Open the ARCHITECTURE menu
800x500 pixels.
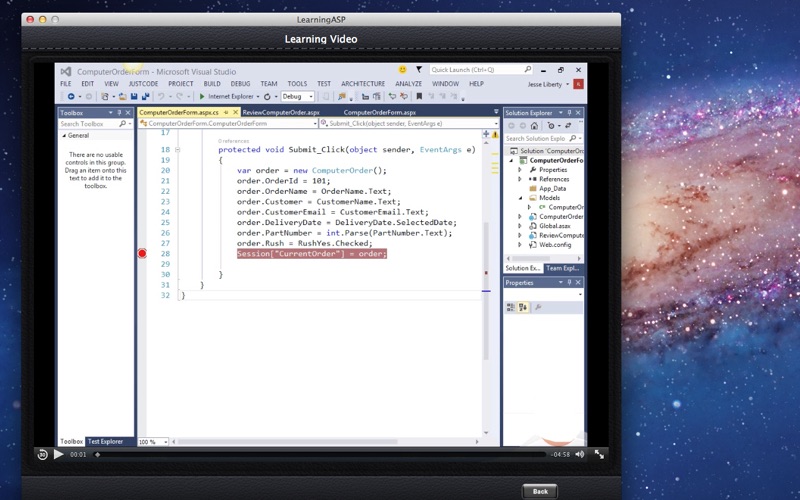[x=363, y=84]
